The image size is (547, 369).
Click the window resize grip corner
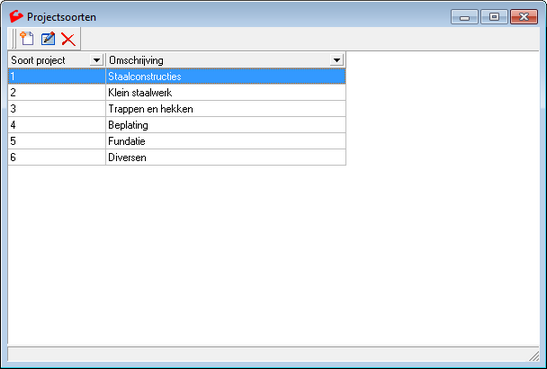534,356
